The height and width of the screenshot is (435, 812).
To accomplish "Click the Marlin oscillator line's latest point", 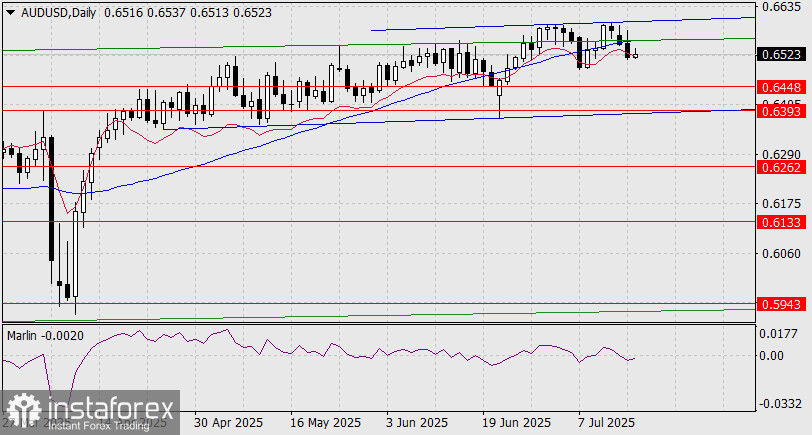I will click(x=635, y=357).
